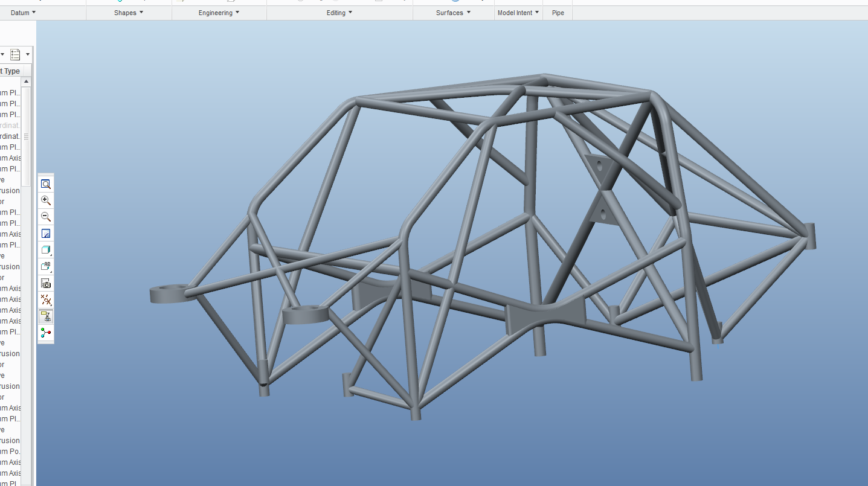Click the model tree scrollbar
868x486 pixels.
tap(25, 136)
